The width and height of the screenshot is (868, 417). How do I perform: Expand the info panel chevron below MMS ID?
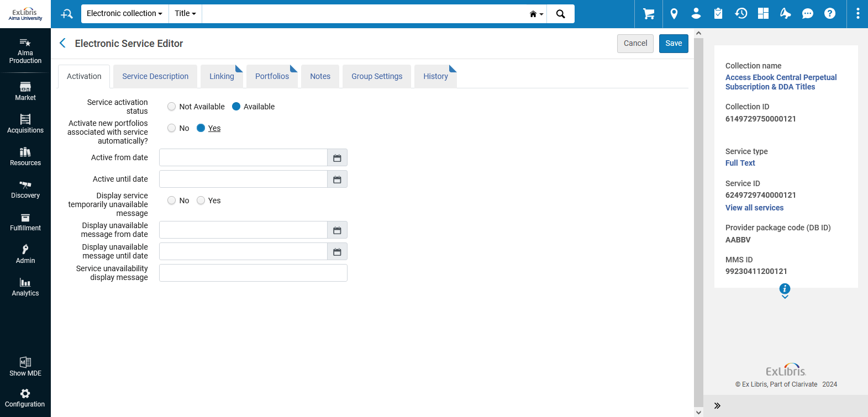pyautogui.click(x=785, y=297)
